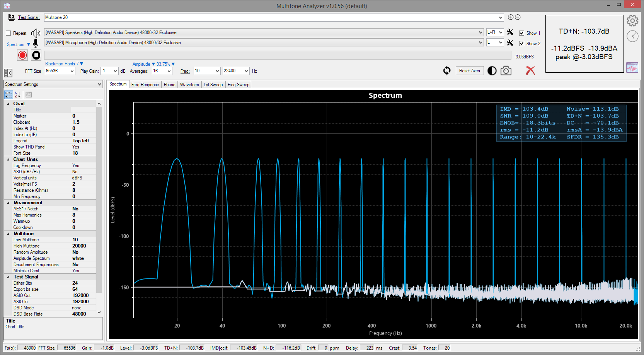Toggle the dark/light contrast icon

coord(492,71)
